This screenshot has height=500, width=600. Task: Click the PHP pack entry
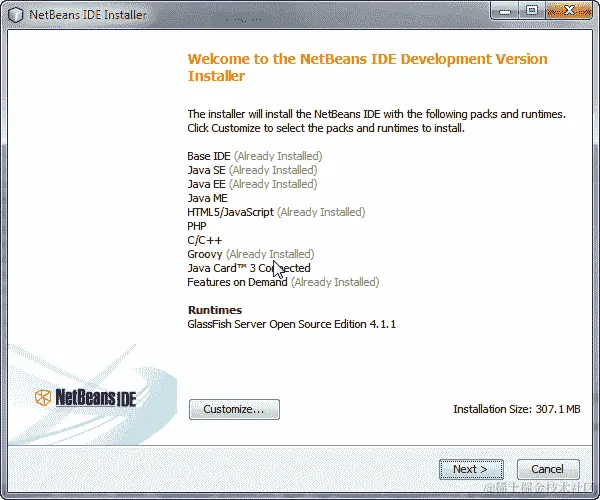197,226
